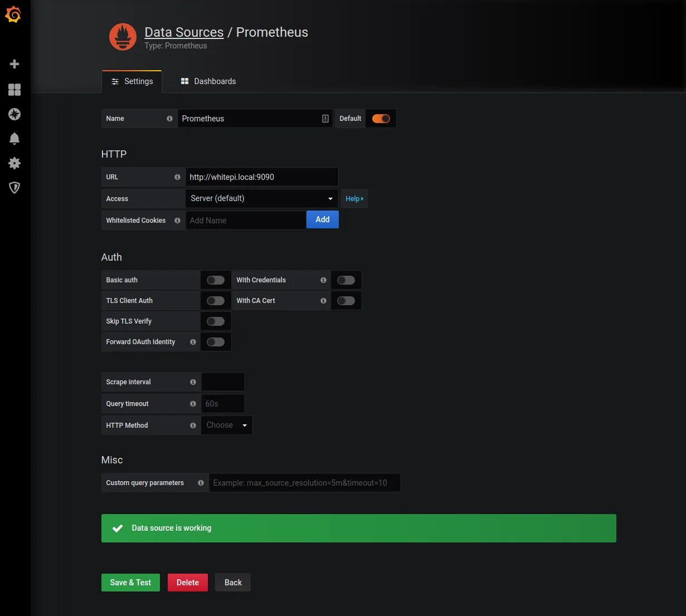This screenshot has height=616, width=686.
Task: Click the Save & Test button
Action: 130,583
